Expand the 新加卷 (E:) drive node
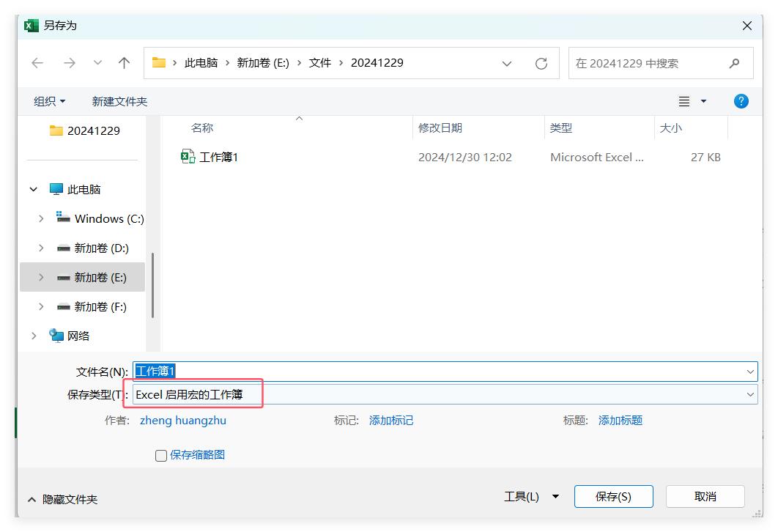The height and width of the screenshot is (532, 778). [41, 277]
